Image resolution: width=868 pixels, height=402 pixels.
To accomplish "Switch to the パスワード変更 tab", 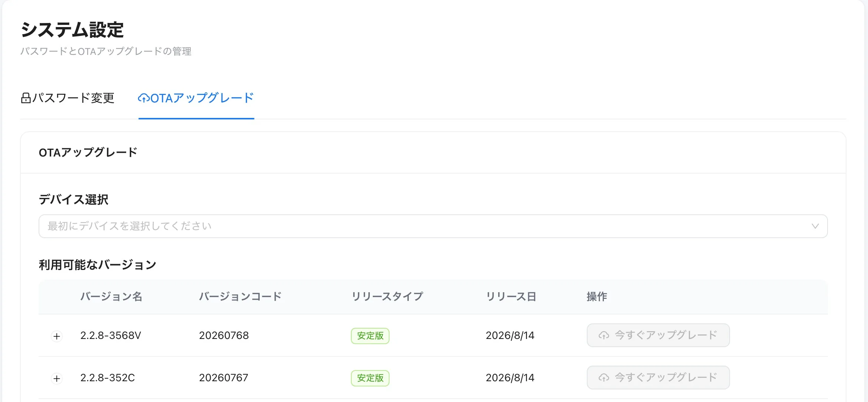I will 68,98.
